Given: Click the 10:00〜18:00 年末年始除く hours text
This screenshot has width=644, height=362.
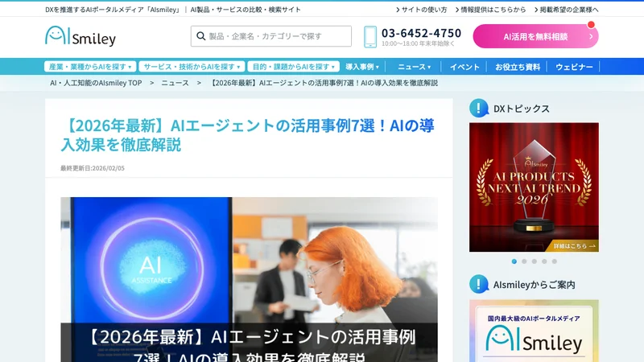Looking at the screenshot, I should coord(418,43).
